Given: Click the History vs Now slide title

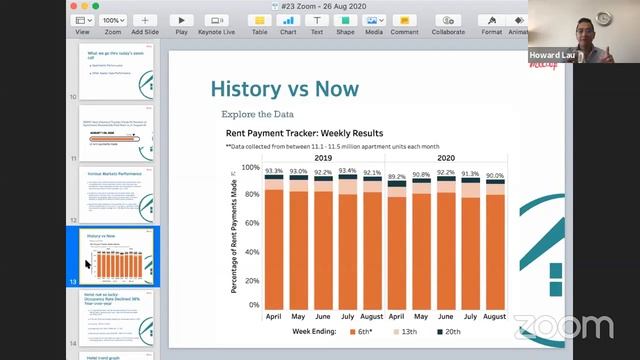Looking at the screenshot, I should pyautogui.click(x=284, y=89).
